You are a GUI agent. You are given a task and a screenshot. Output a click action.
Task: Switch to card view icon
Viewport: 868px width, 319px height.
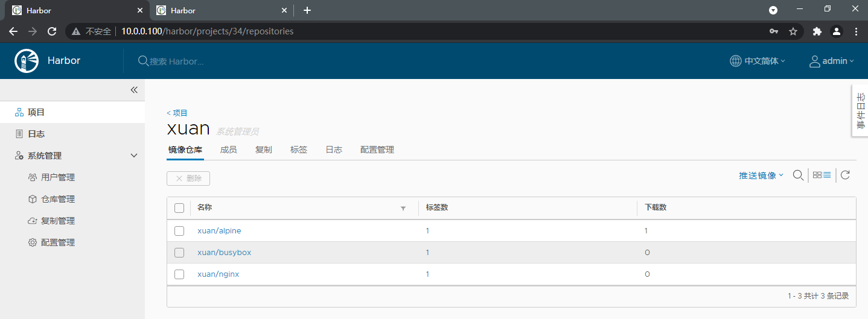(x=817, y=175)
